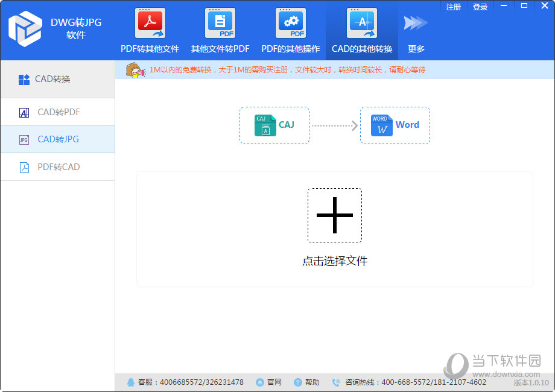
Task: Click the CAD转换 grid icon in sidebar
Action: point(24,80)
